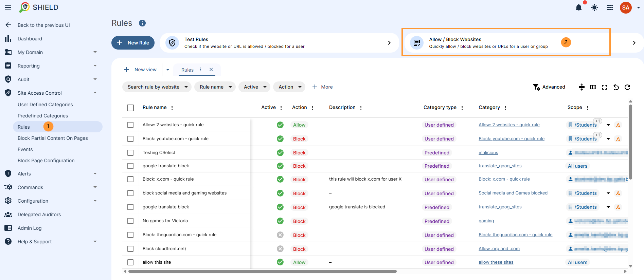The width and height of the screenshot is (644, 280).
Task: Open column chooser icon
Action: point(593,87)
